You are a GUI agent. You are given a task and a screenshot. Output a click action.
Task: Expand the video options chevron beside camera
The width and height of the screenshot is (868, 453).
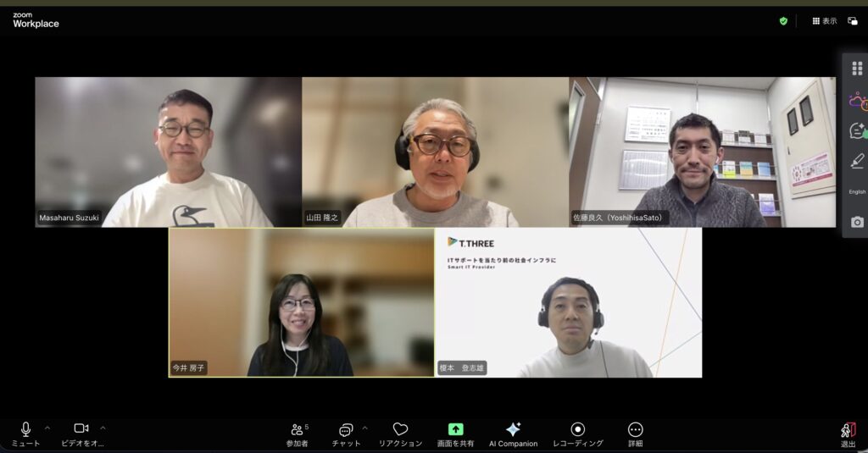coord(103,428)
